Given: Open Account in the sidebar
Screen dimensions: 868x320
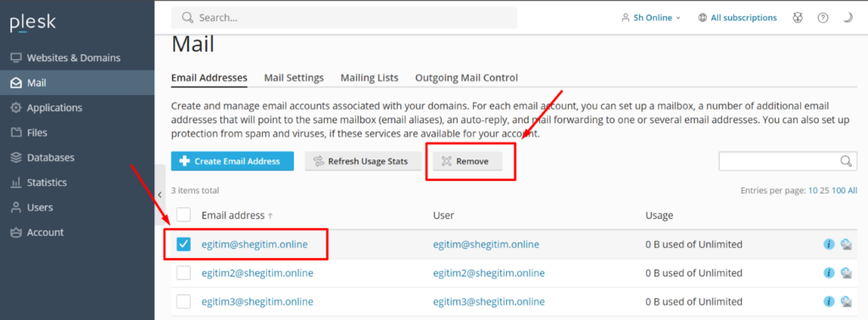Looking at the screenshot, I should click(x=77, y=233).
